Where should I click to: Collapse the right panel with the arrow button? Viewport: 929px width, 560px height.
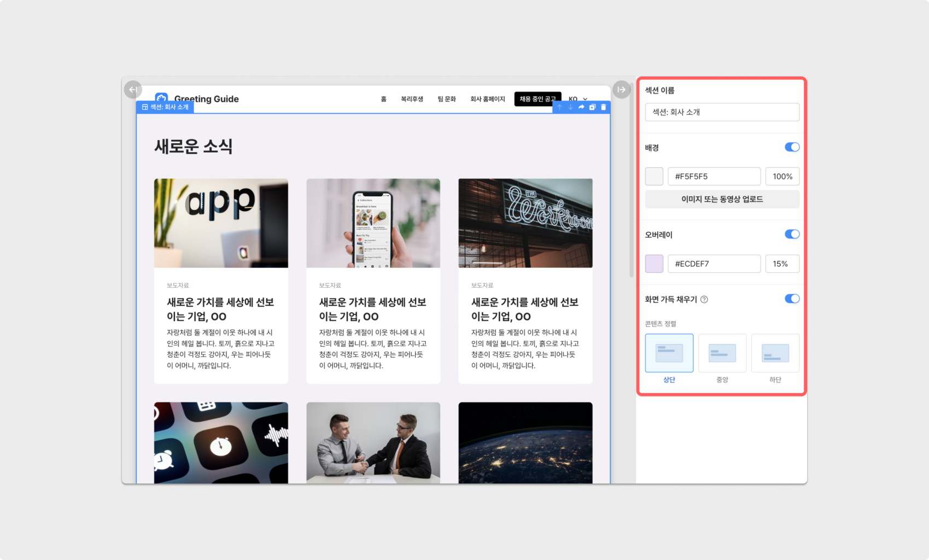click(621, 89)
